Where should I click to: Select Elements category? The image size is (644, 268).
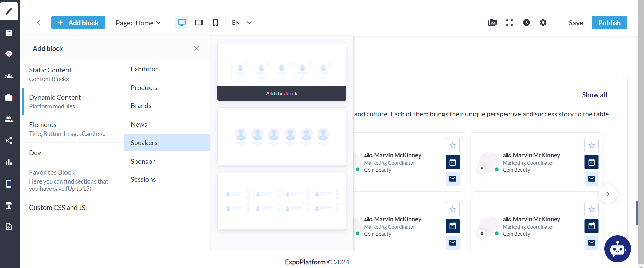click(x=73, y=129)
